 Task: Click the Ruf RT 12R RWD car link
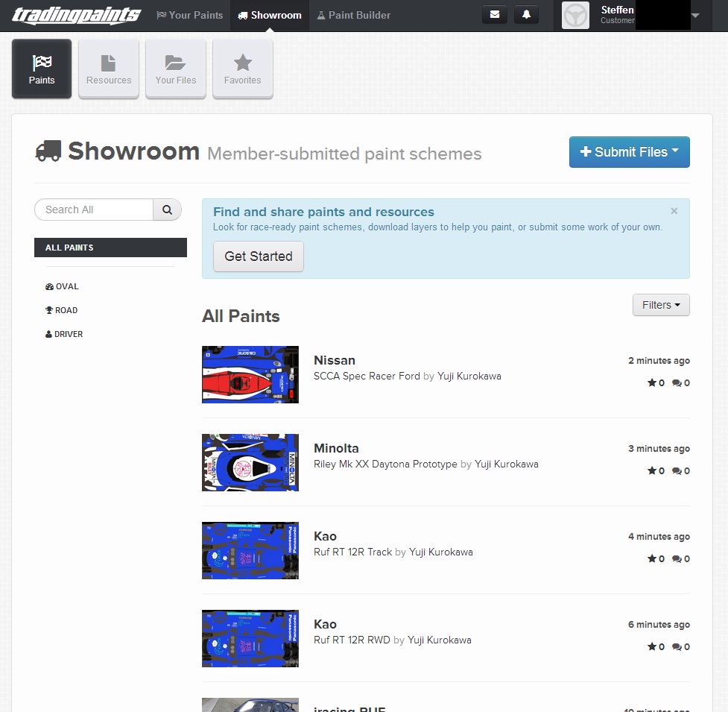(352, 640)
